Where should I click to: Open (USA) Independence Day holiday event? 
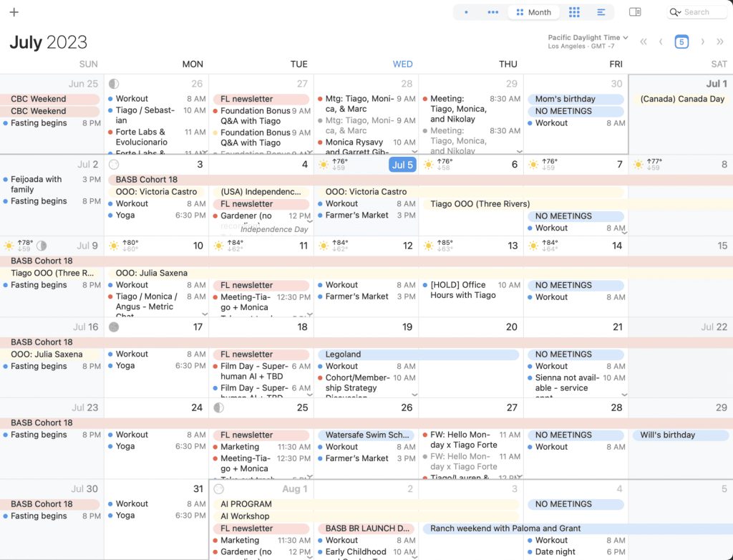[261, 192]
